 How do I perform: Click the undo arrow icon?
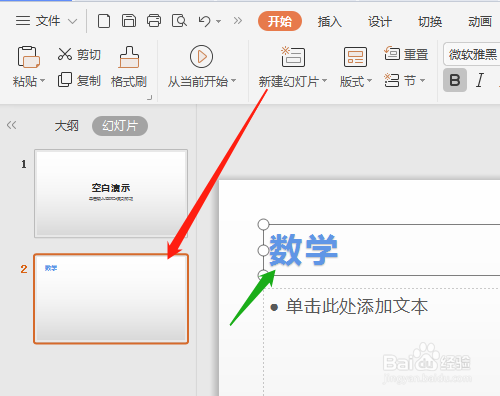coord(204,21)
